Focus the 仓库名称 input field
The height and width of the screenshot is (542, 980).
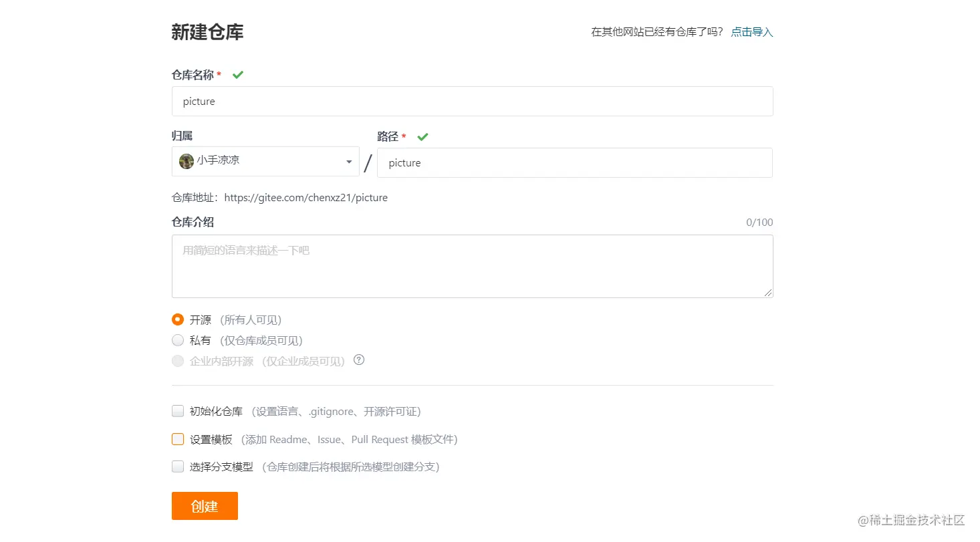[473, 101]
